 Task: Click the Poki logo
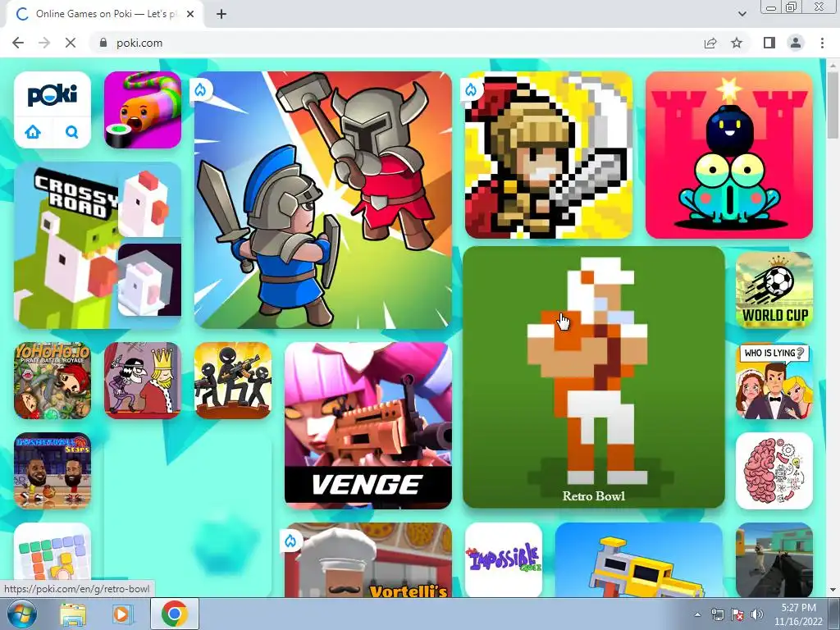[x=52, y=95]
